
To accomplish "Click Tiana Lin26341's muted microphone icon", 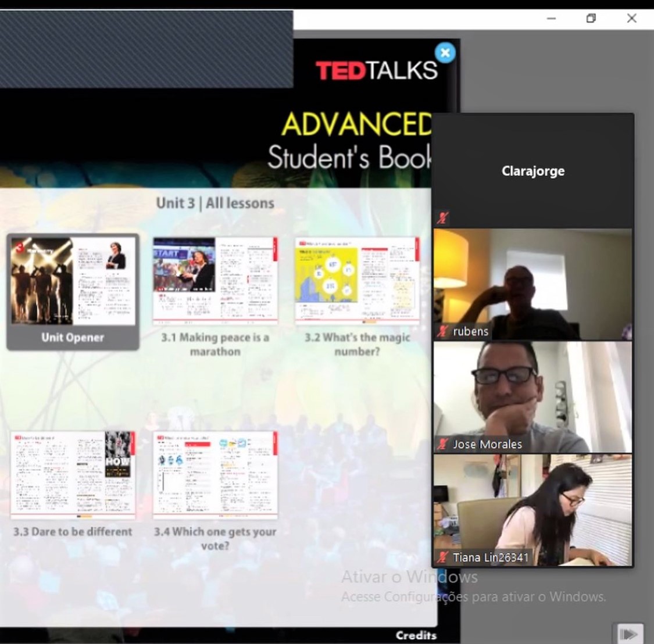I will point(442,557).
